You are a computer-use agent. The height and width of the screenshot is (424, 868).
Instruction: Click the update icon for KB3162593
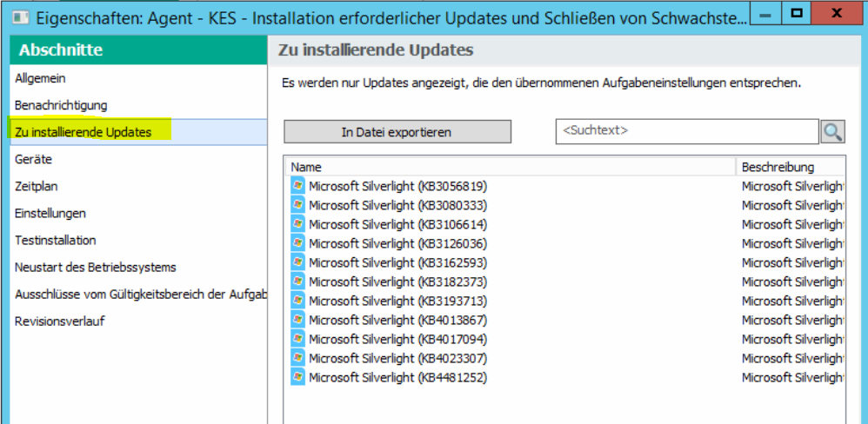point(297,262)
